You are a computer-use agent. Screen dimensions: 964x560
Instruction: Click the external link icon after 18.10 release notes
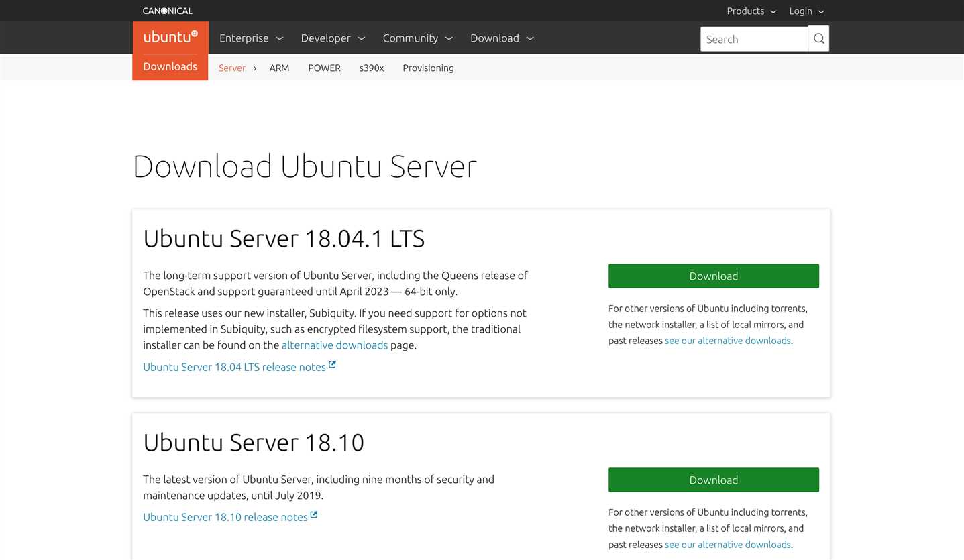pyautogui.click(x=314, y=515)
